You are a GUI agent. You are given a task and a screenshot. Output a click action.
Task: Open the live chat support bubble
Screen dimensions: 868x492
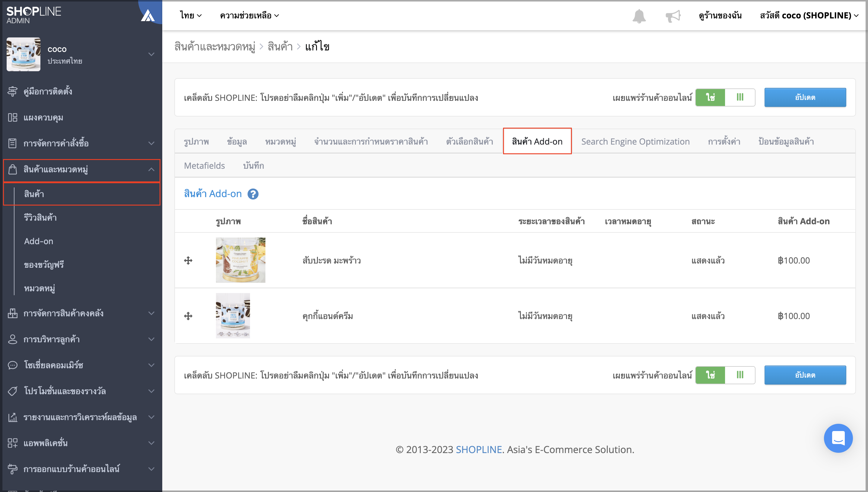click(x=838, y=438)
